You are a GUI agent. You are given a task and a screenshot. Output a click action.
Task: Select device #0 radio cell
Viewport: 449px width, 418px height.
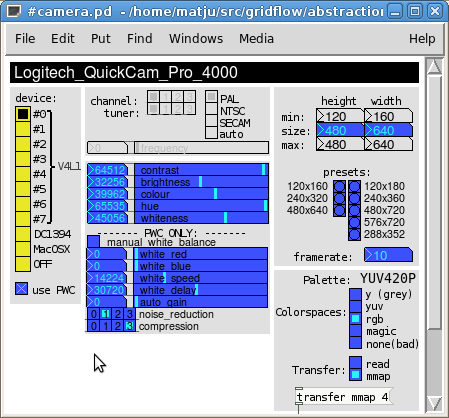(x=23, y=114)
